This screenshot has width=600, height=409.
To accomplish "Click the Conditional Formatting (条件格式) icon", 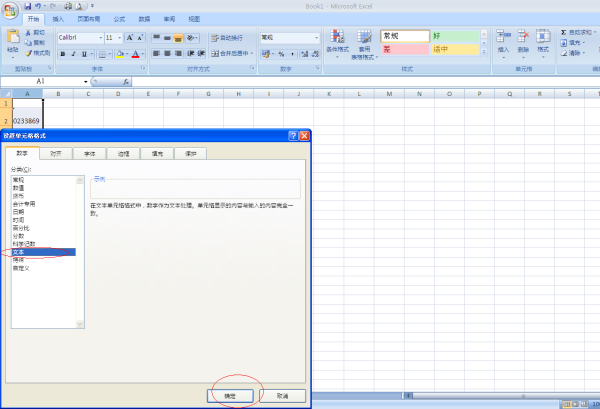I will (335, 40).
